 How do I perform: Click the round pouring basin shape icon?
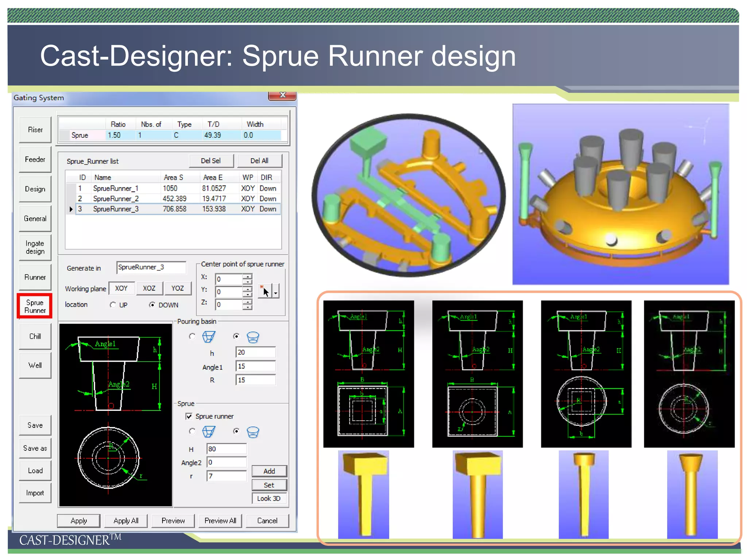tap(253, 337)
